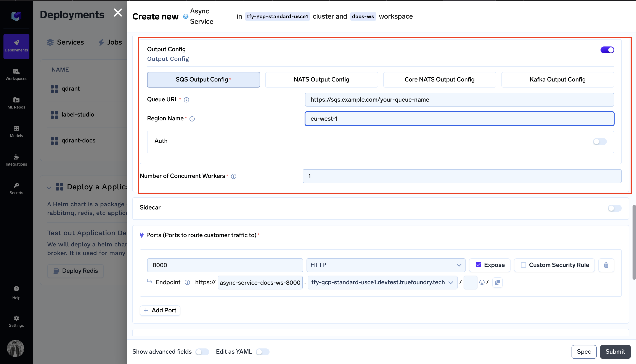The height and width of the screenshot is (364, 636).
Task: Click the label-studio application icon
Action: [x=54, y=115]
